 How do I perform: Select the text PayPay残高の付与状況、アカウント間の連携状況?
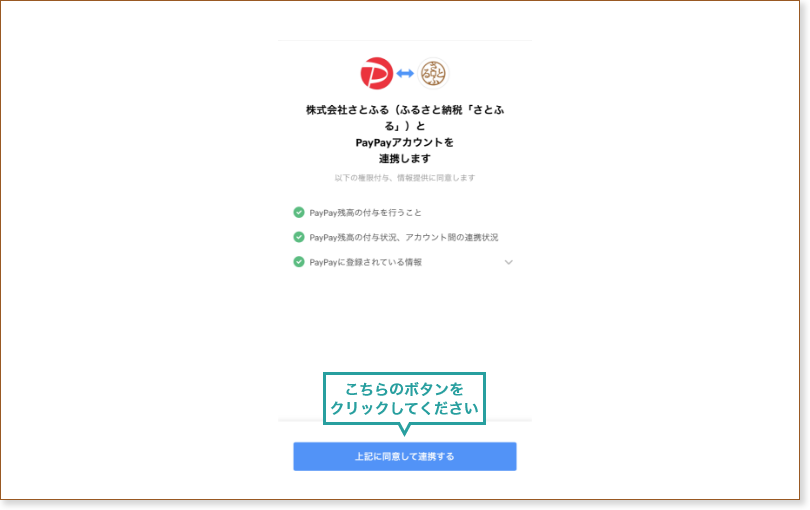[403, 238]
